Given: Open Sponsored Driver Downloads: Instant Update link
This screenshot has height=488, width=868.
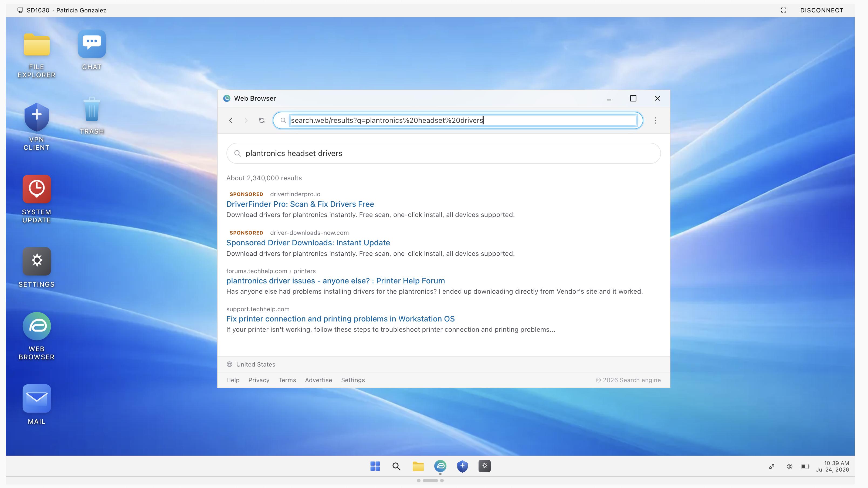Looking at the screenshot, I should pyautogui.click(x=308, y=243).
